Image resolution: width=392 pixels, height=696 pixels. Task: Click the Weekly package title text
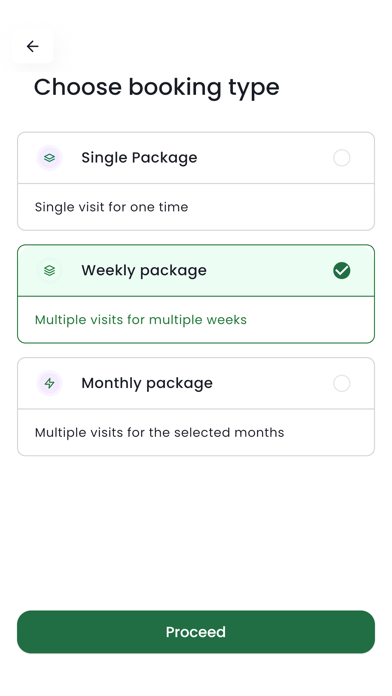tap(144, 270)
